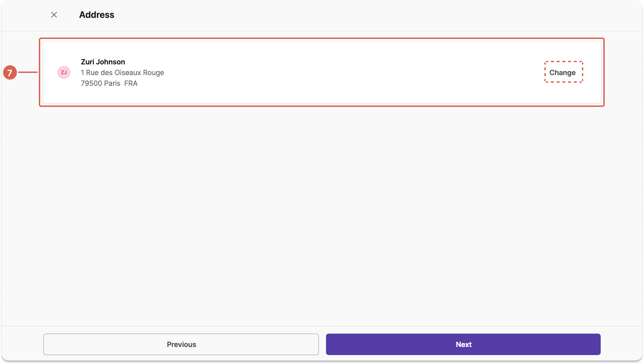Screen dimensions: 644x364
Task: Click the FRA country code text
Action: tap(131, 83)
